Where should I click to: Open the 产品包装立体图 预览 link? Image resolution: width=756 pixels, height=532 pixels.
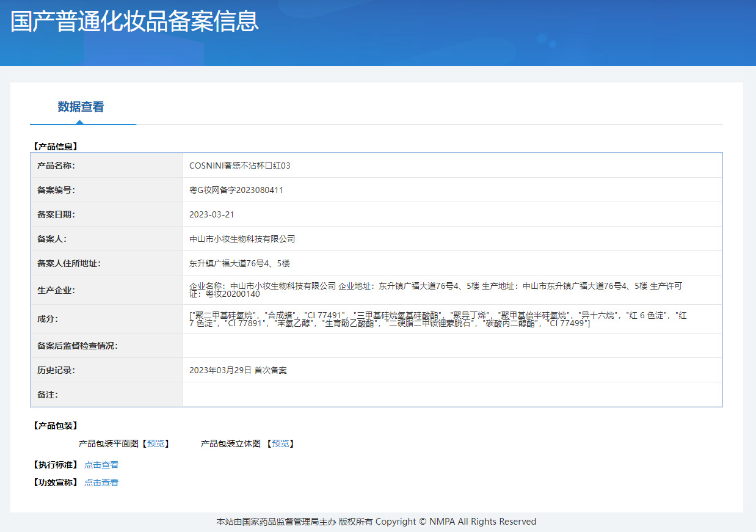pyautogui.click(x=281, y=443)
